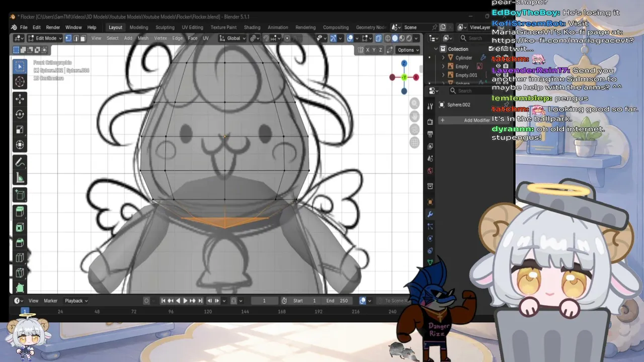Open the Object properties tab
The width and height of the screenshot is (644, 362).
click(x=430, y=202)
